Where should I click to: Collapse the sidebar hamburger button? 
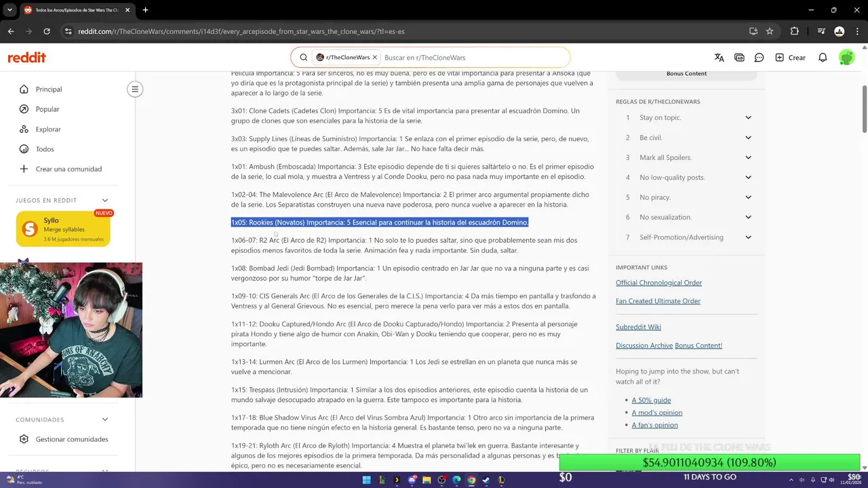click(135, 89)
